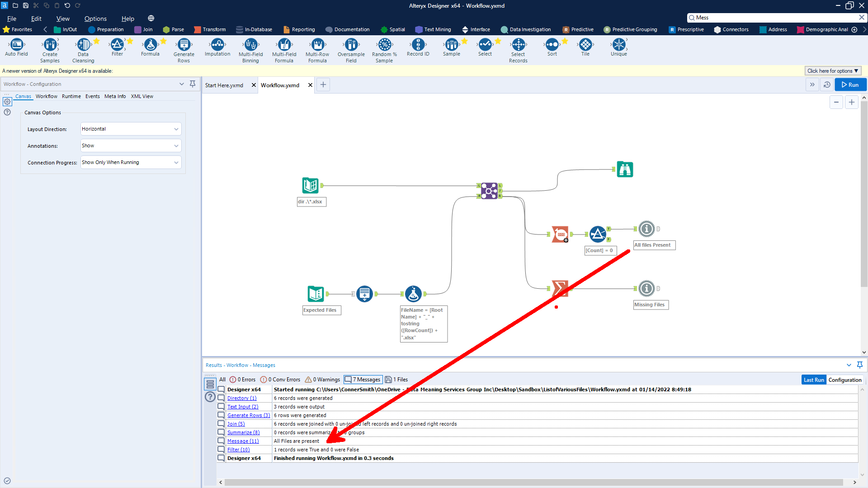The width and height of the screenshot is (868, 488).
Task: Toggle the 0 Warnings message filter
Action: [x=322, y=380]
